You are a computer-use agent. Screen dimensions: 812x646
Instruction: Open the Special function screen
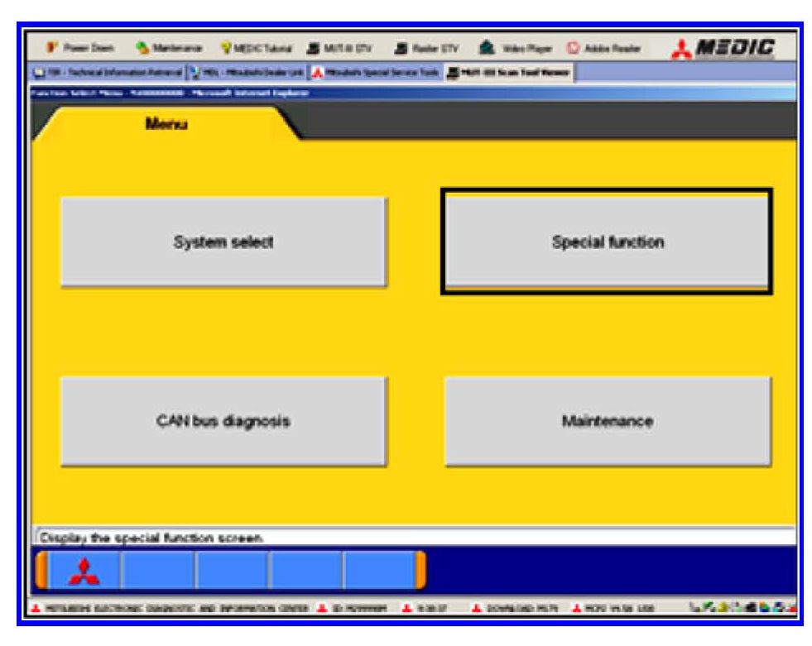tap(607, 242)
